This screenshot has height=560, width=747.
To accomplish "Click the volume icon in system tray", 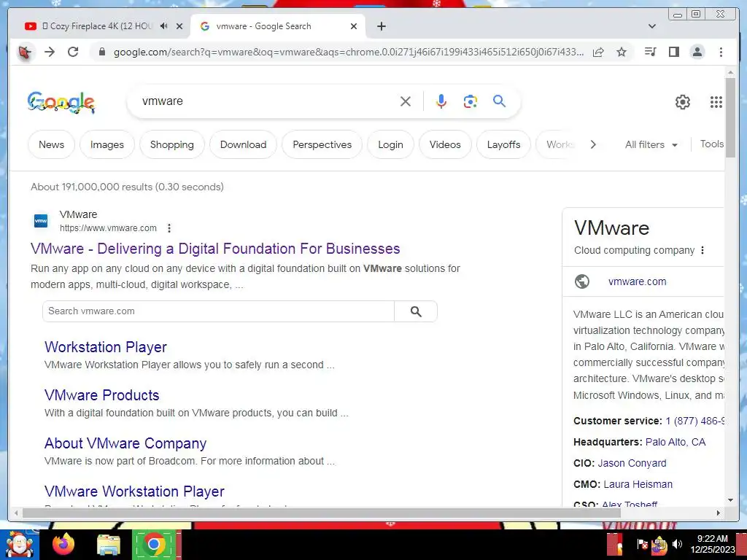I will (677, 544).
